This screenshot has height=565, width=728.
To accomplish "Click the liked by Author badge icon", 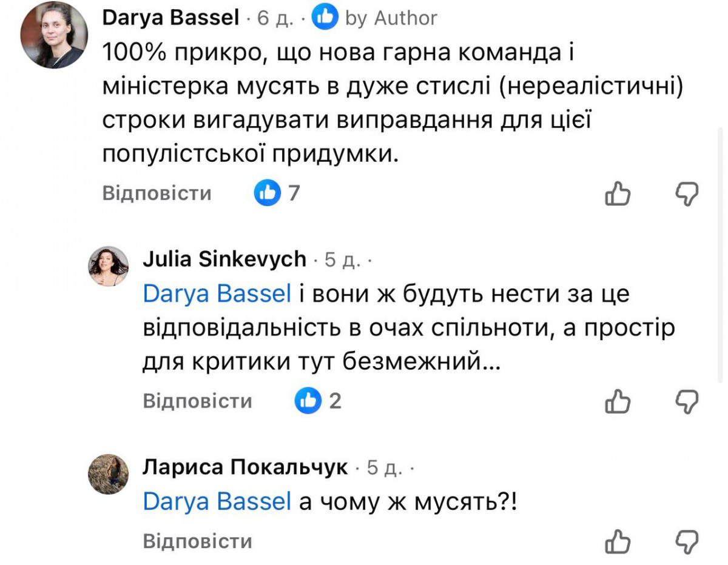I will tap(325, 18).
